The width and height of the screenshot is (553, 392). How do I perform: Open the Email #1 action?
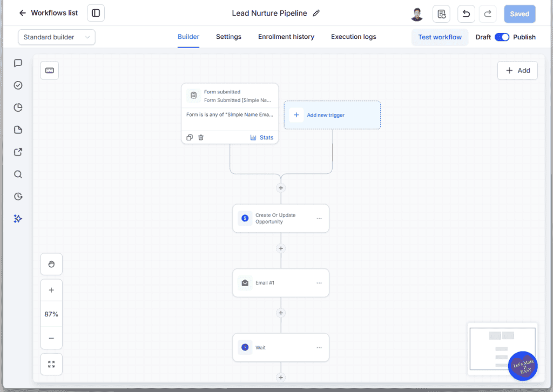pos(281,283)
